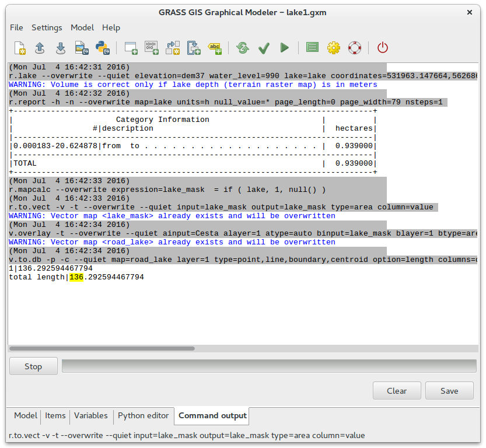This screenshot has width=486, height=448.
Task: Click the Category Information table header
Action: [x=162, y=120]
